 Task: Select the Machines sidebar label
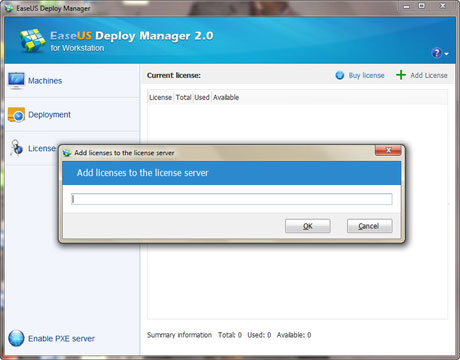45,81
